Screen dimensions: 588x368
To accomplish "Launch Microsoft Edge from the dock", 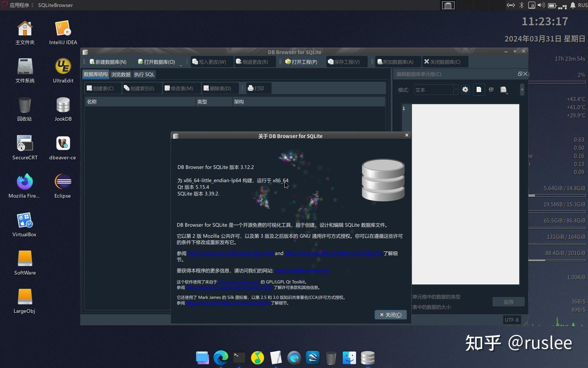I will (220, 357).
